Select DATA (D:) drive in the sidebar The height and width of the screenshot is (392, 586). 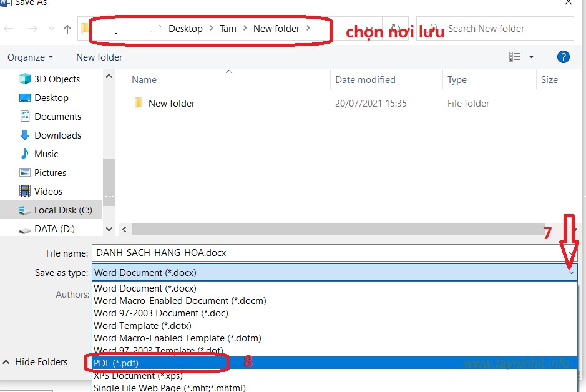(54, 229)
